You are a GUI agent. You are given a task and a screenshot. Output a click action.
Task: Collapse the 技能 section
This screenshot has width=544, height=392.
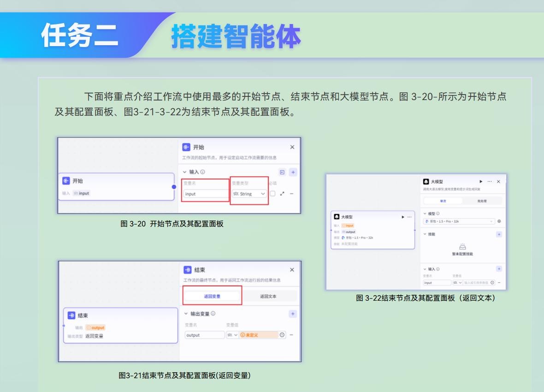pyautogui.click(x=425, y=234)
